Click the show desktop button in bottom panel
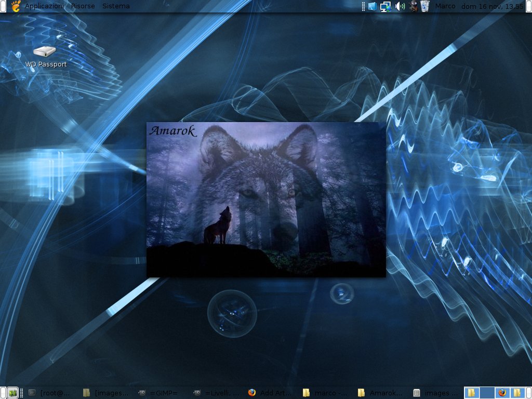This screenshot has height=399, width=532. (13, 393)
